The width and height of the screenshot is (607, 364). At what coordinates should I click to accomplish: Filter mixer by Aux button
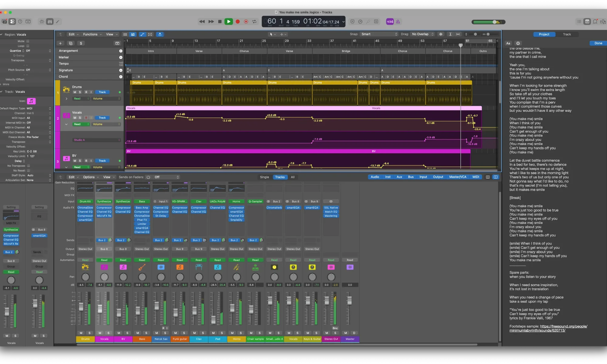point(399,177)
